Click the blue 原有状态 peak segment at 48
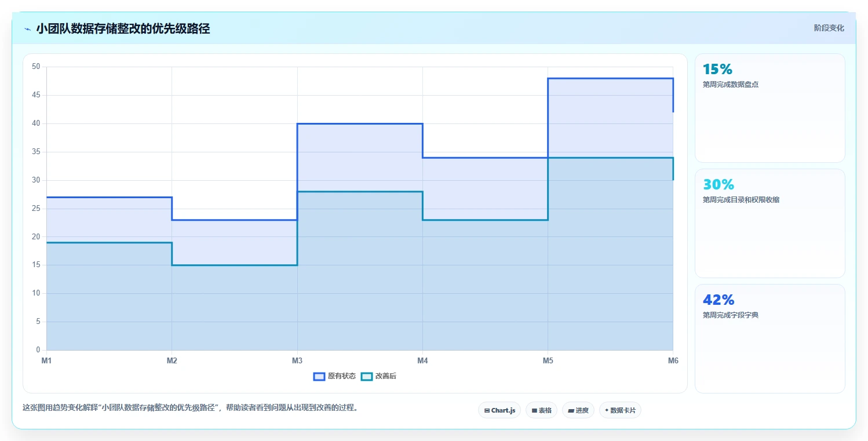 coord(610,78)
